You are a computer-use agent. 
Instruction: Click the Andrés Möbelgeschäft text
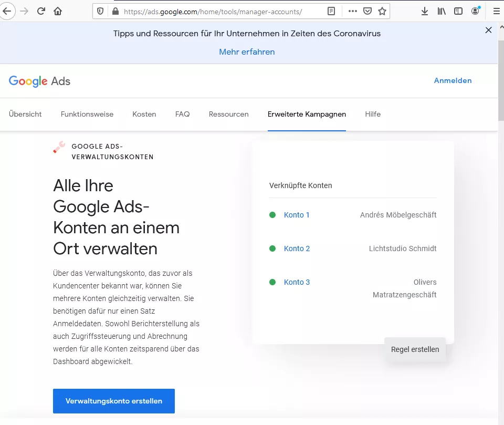398,215
